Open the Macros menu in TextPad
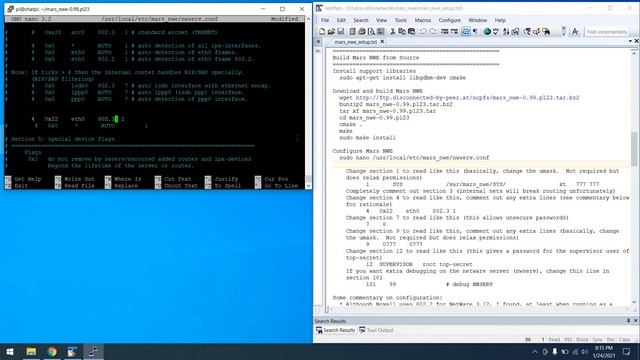The width and height of the screenshot is (640, 360). (422, 20)
